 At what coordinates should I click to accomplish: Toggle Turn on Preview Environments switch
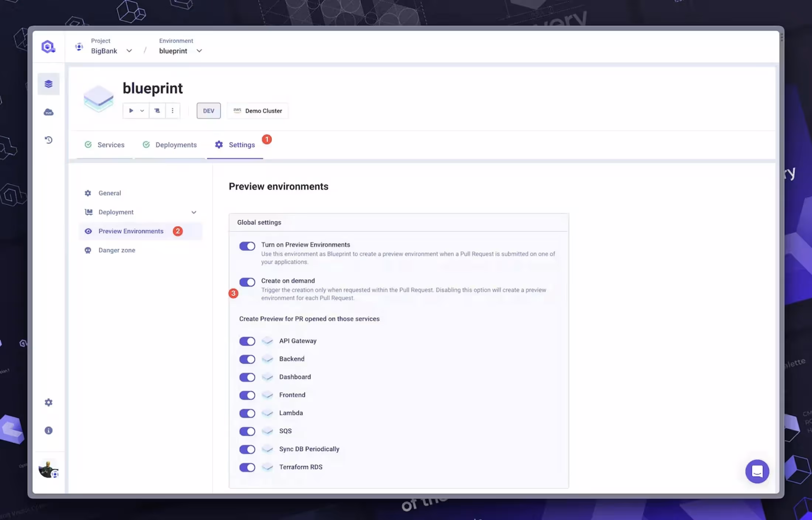point(247,246)
